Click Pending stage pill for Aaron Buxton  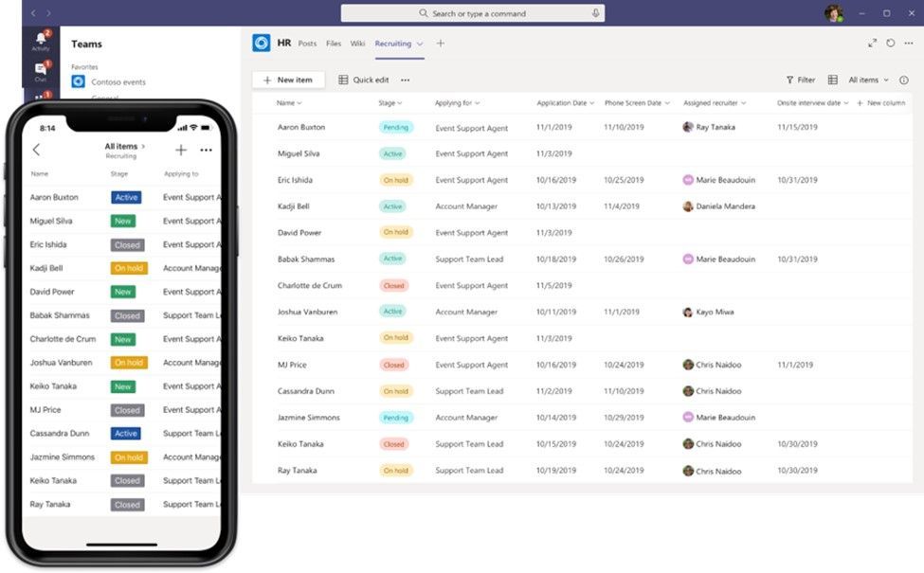(395, 127)
